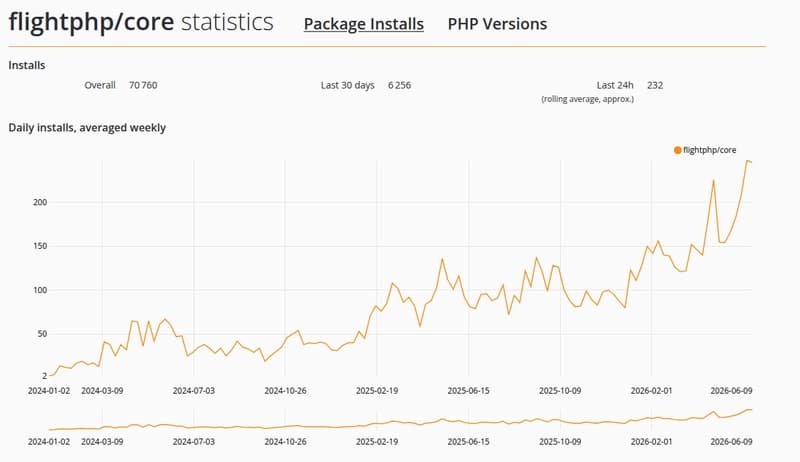Select the Last 30 days value 6 256

click(399, 85)
